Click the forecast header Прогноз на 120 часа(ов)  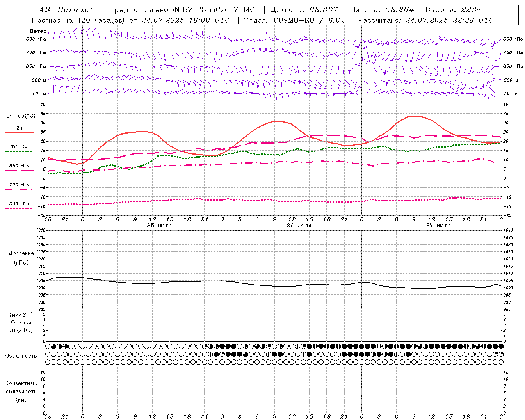(x=79, y=20)
